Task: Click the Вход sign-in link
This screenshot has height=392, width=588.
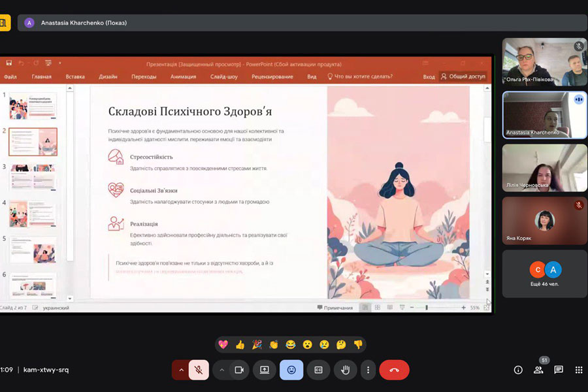Action: tap(429, 76)
